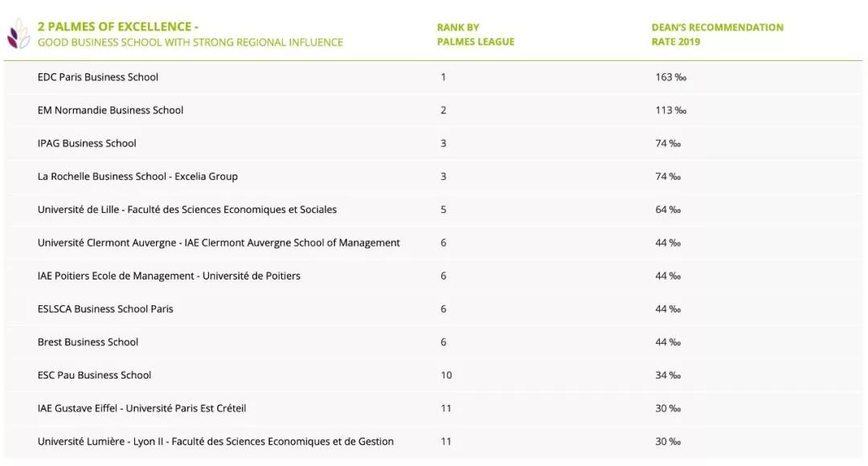This screenshot has width=868, height=466.
Task: Open the Brest Business School entry
Action: (88, 341)
